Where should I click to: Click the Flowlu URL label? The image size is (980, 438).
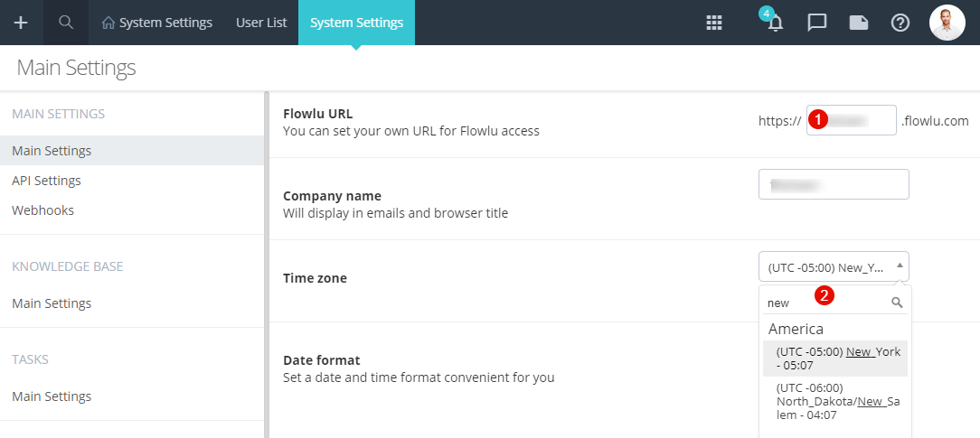coord(317,114)
